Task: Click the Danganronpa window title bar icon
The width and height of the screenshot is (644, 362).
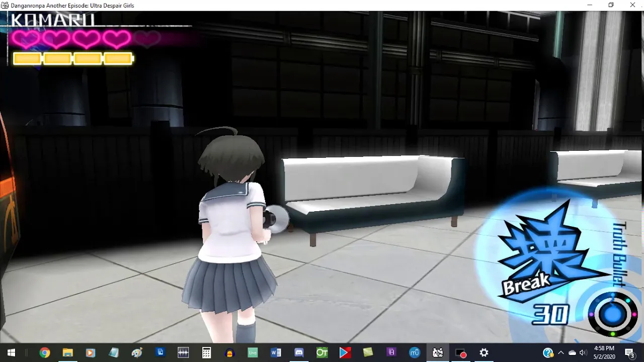Action: [x=5, y=5]
